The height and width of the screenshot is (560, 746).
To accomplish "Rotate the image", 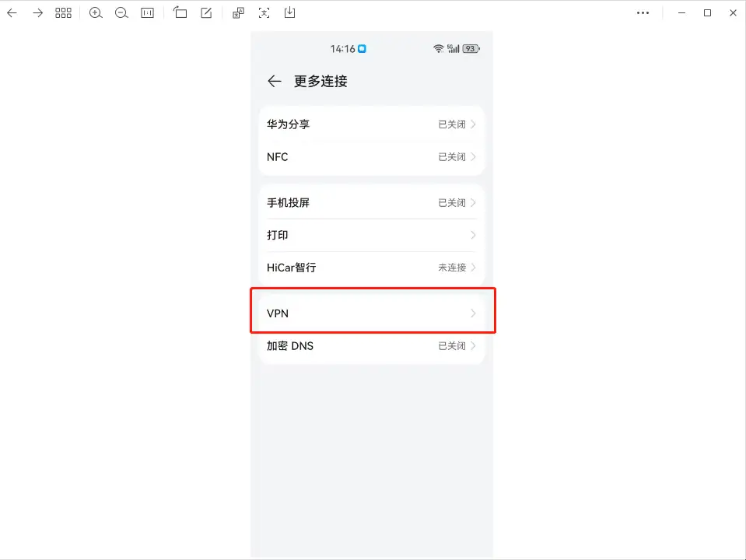I will (x=180, y=12).
